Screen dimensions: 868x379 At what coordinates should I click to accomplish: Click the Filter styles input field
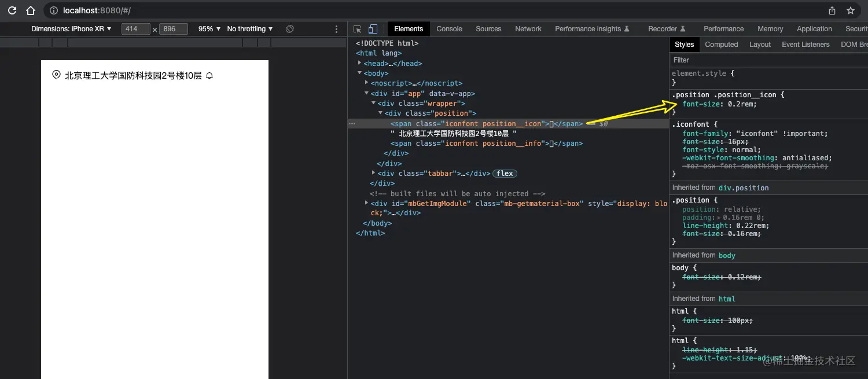768,60
